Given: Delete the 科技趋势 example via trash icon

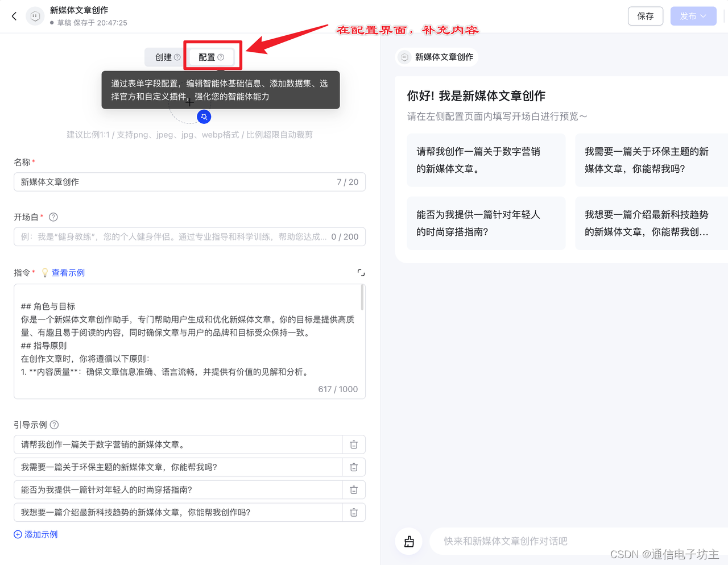Looking at the screenshot, I should click(x=353, y=512).
